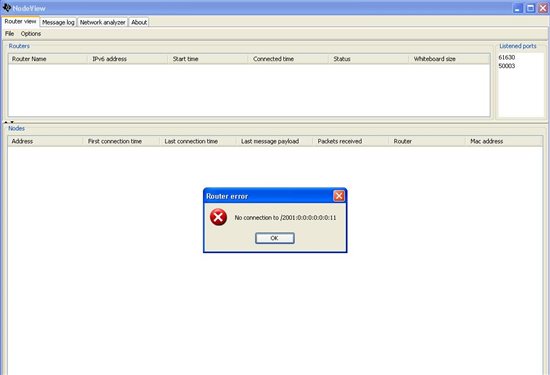
Task: Switch to the About tab
Action: tap(139, 22)
